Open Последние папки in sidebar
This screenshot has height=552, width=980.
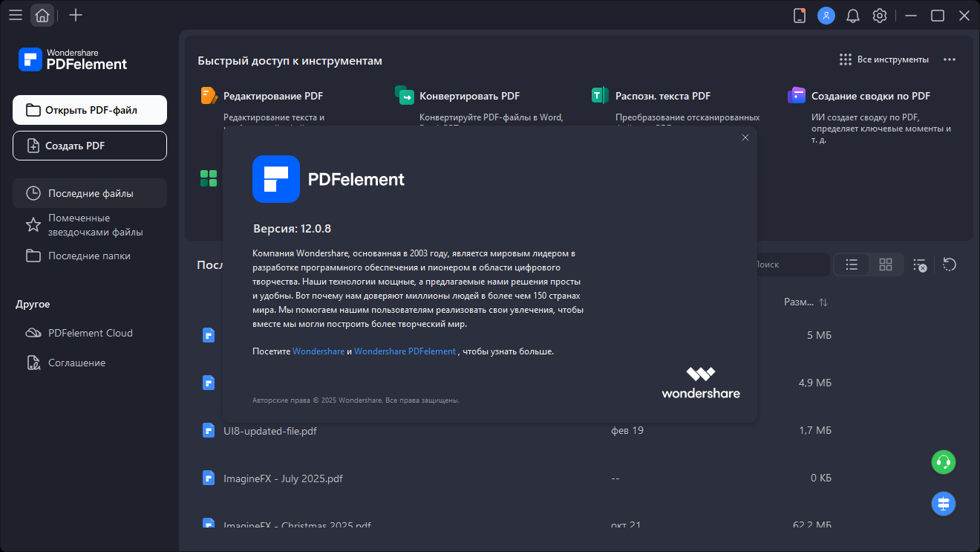90,256
